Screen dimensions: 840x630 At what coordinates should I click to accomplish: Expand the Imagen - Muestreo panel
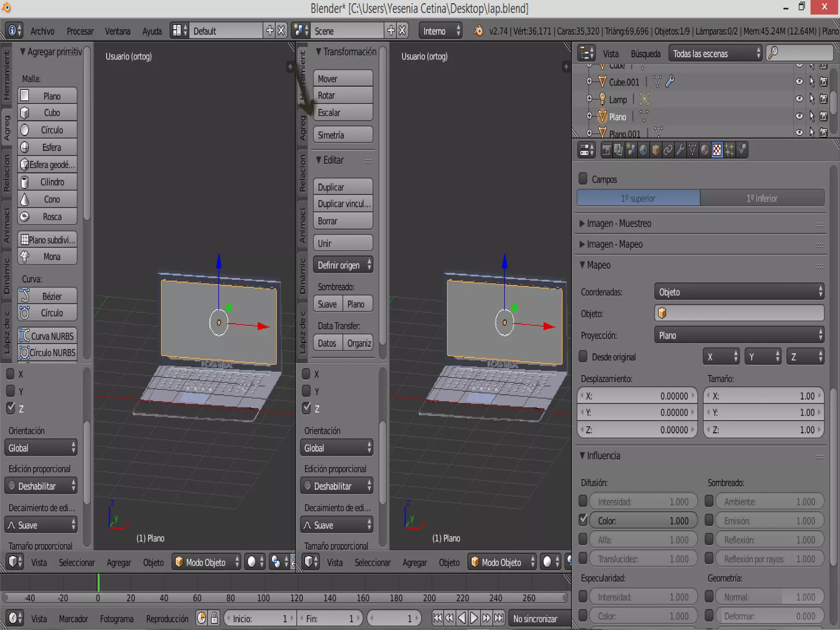coord(619,224)
